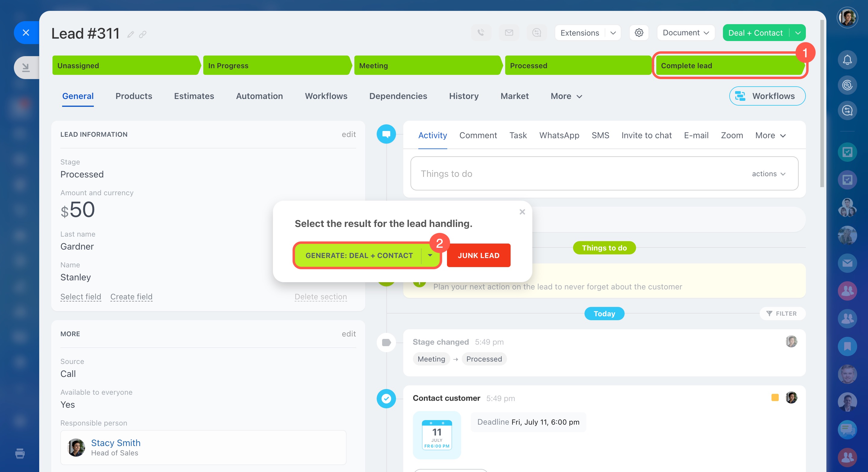Click the Create field link
868x472 pixels.
click(131, 297)
